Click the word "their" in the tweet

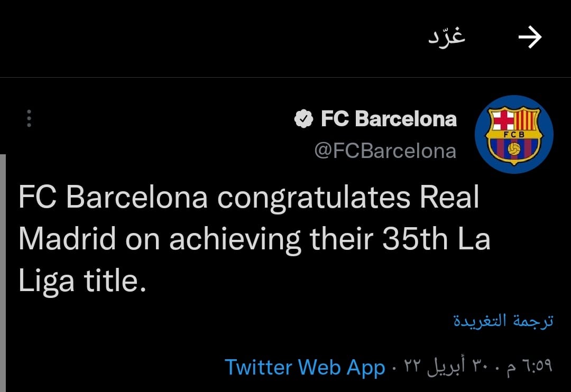coord(342,239)
